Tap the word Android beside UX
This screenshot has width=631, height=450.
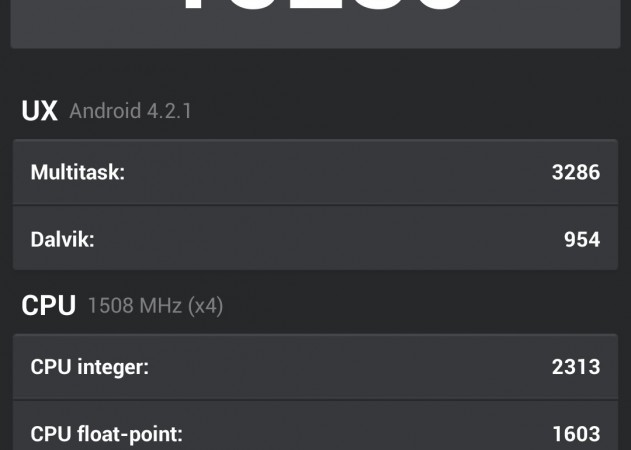[x=105, y=111]
